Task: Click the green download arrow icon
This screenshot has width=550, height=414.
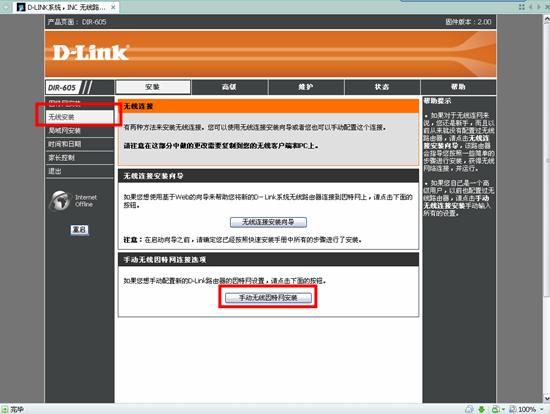Action: tap(482, 409)
